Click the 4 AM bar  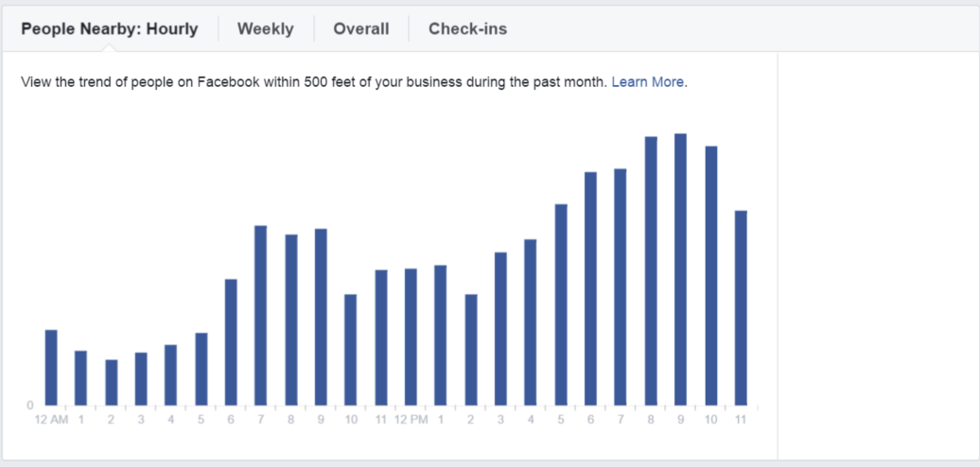[170, 374]
